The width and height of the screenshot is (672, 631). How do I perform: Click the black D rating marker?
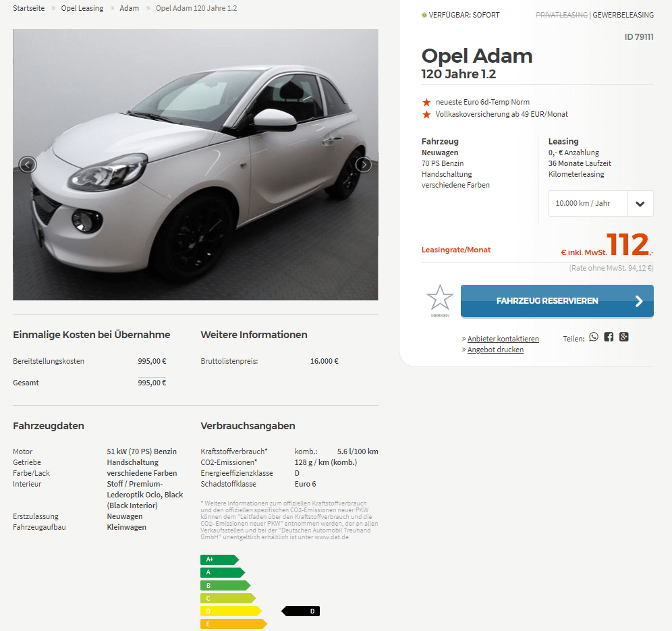tap(300, 611)
